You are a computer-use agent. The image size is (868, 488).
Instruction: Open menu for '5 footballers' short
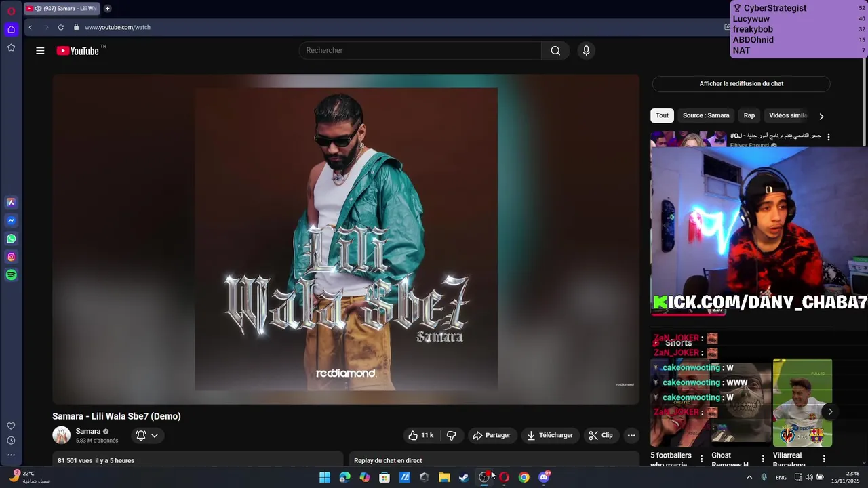click(x=701, y=459)
